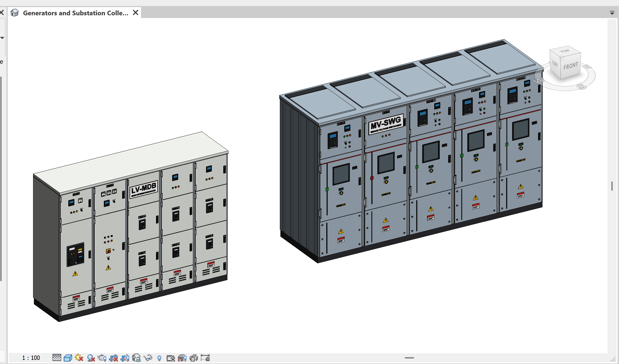Toggle Show Crop Region
Viewport: 619px width, 364px height.
click(x=125, y=358)
